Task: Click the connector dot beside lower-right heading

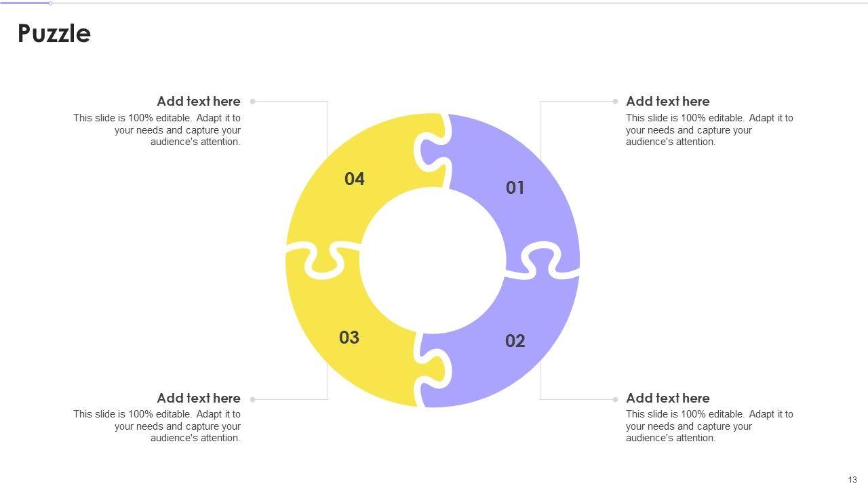Action: pos(615,399)
